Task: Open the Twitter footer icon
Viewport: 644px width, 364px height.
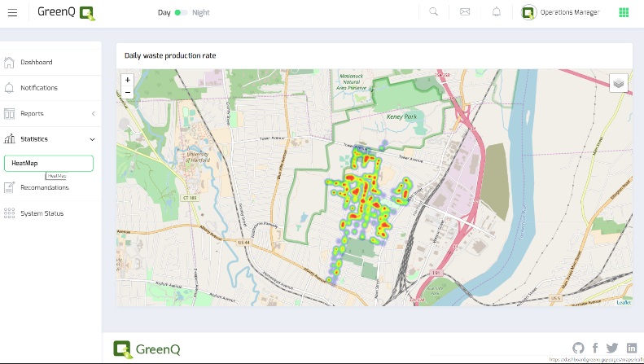Action: [612, 349]
